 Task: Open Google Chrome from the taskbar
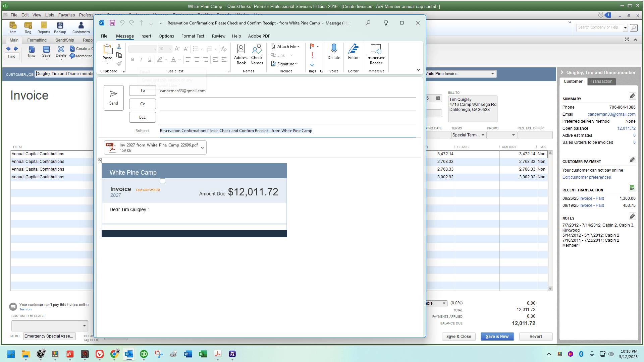pos(115,354)
